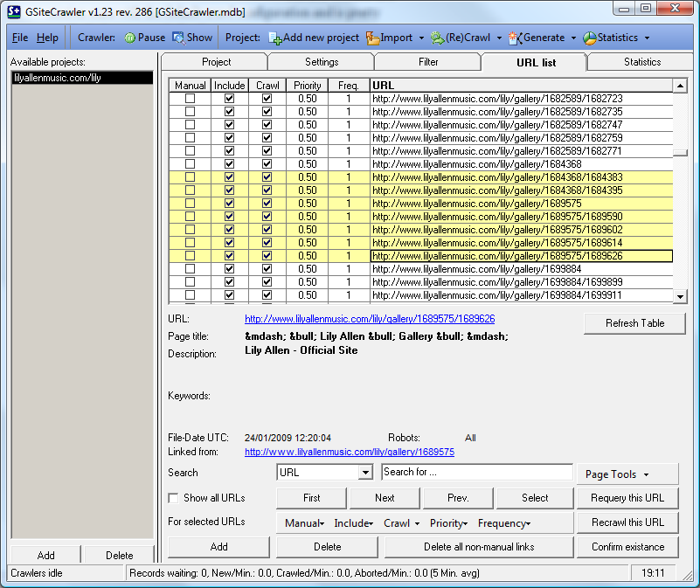The image size is (700, 588).
Task: Click the Add new project icon
Action: pos(275,38)
